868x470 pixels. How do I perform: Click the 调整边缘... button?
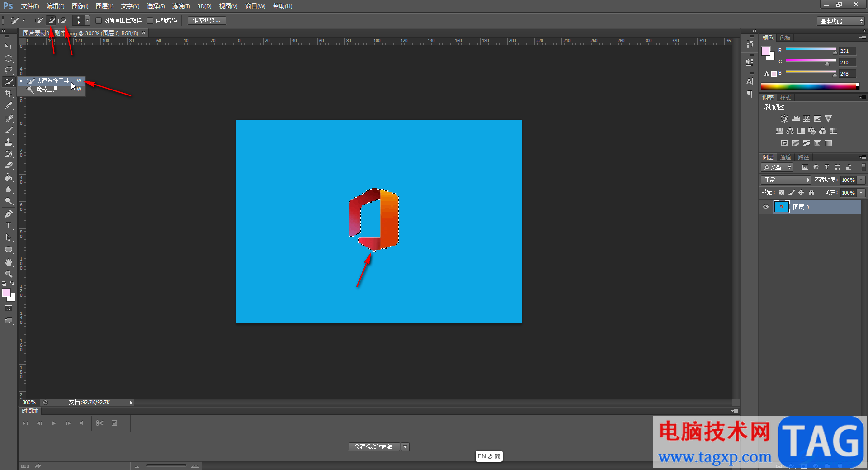point(207,20)
